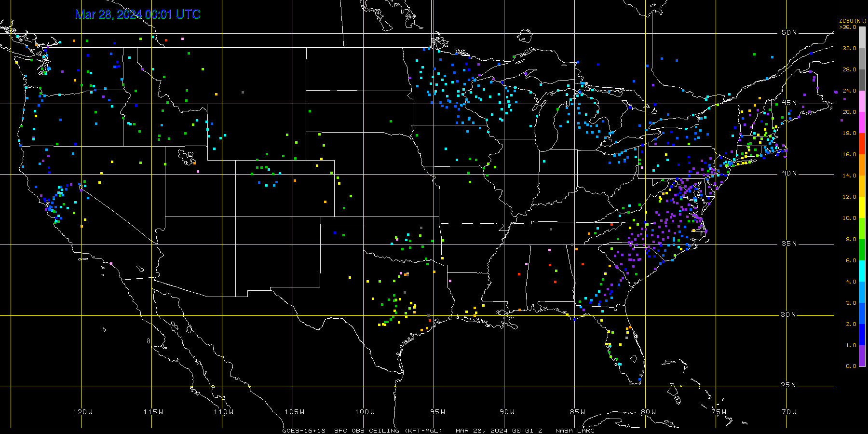Click the 'SFC OBS CEILING (KFT-AGL)' footer caption
Image resolution: width=868 pixels, height=434 pixels.
[388, 431]
